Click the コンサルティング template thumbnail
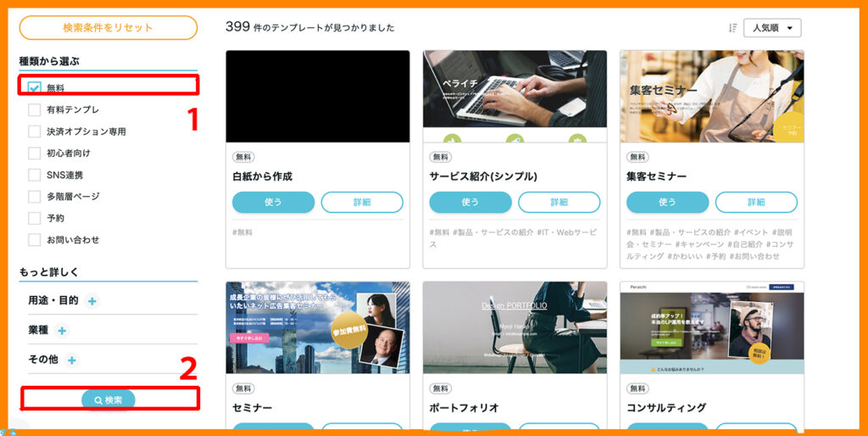This screenshot has height=436, width=868. pos(712,327)
